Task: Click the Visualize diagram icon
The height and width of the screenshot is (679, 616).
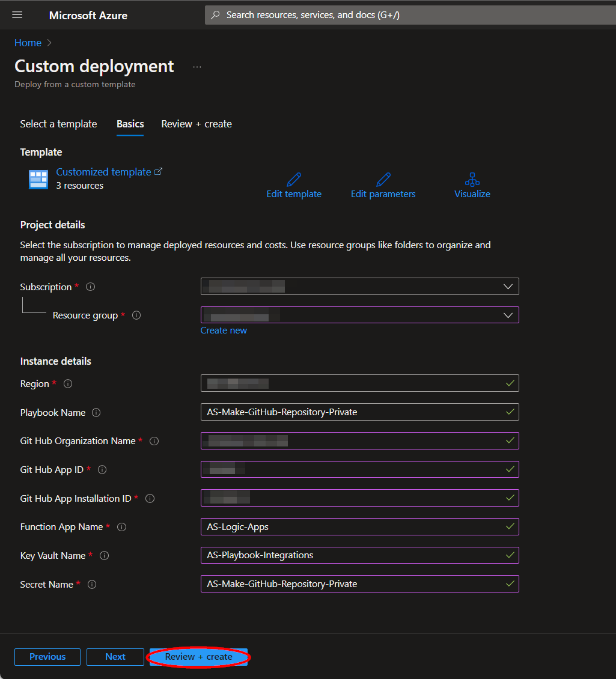Action: (x=472, y=179)
